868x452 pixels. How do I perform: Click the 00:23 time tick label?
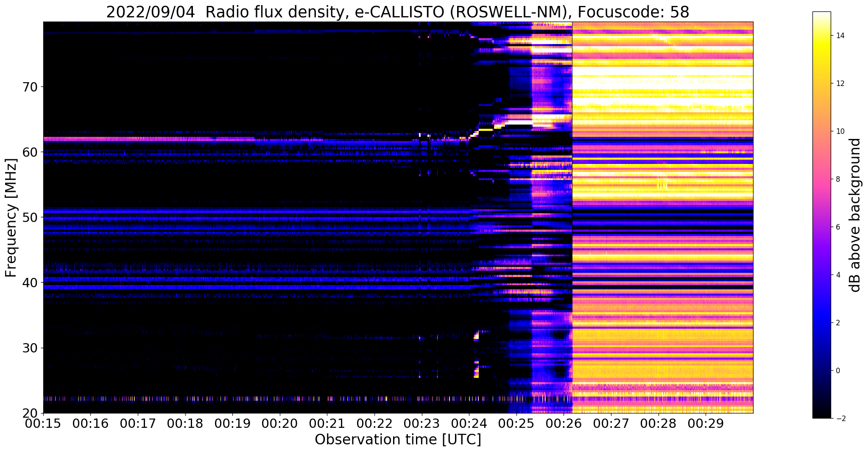tap(421, 424)
